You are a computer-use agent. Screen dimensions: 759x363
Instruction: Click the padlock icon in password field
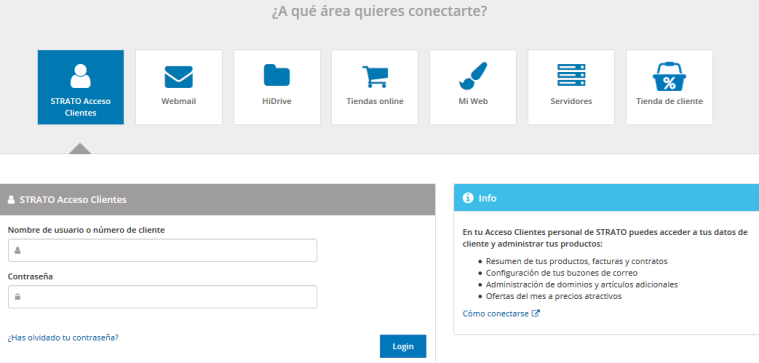17,297
